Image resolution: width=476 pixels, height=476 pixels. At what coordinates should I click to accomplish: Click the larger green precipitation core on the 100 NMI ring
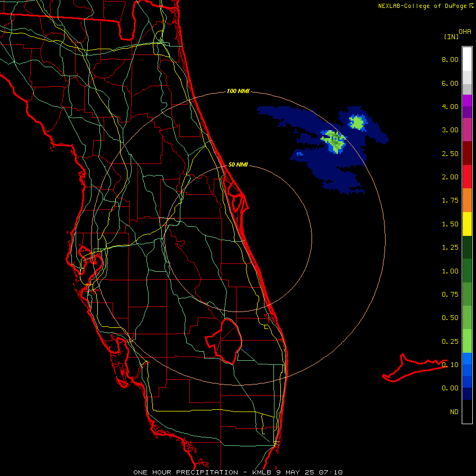[334, 141]
